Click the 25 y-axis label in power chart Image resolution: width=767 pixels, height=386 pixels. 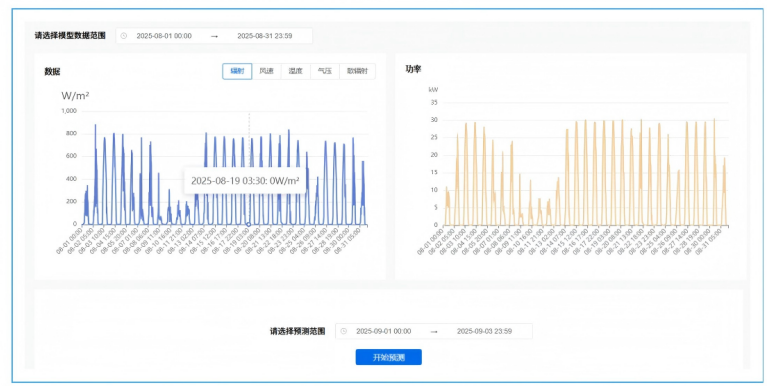434,137
